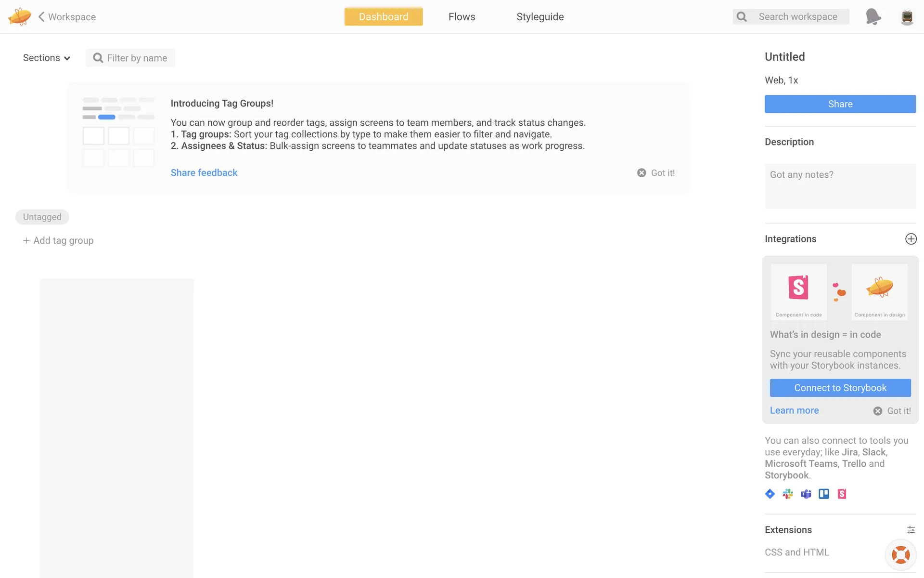
Task: Click the Microsoft Teams integration icon
Action: [x=806, y=494]
